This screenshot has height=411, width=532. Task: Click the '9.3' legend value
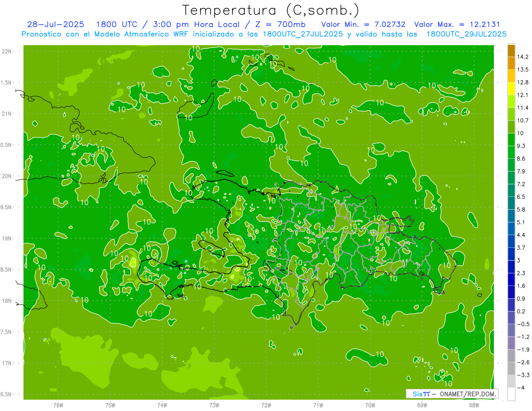point(521,146)
